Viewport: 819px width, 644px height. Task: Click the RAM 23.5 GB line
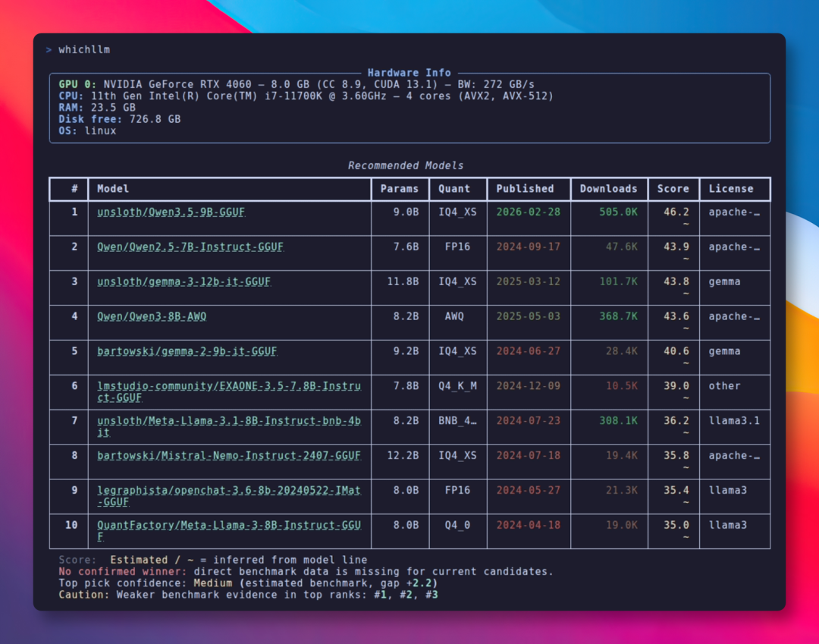(97, 108)
